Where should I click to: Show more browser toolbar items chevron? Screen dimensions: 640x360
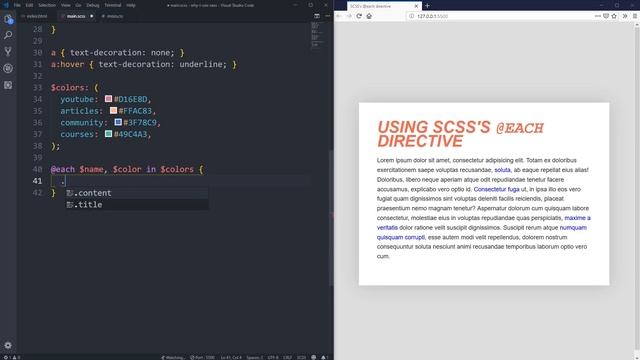pyautogui.click(x=624, y=16)
